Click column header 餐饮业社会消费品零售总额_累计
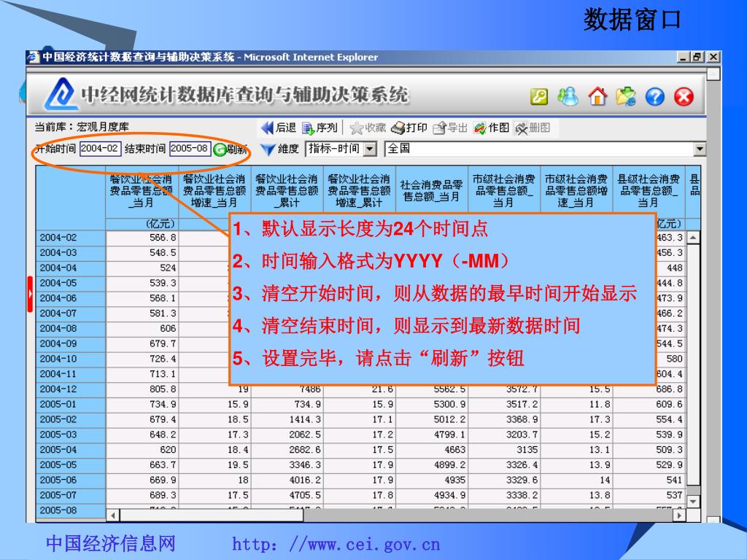The height and width of the screenshot is (560, 747). pos(287,191)
